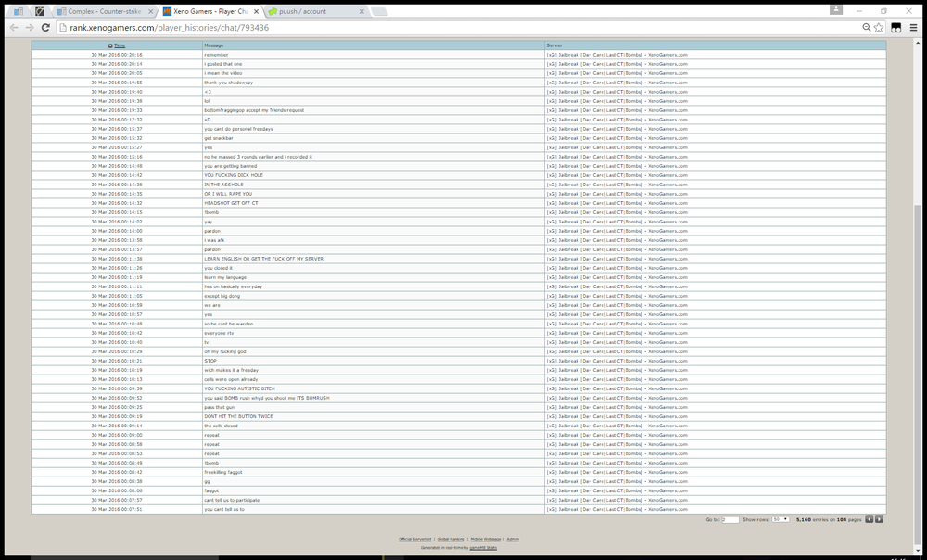Click the page icon in the address bar

click(63, 28)
